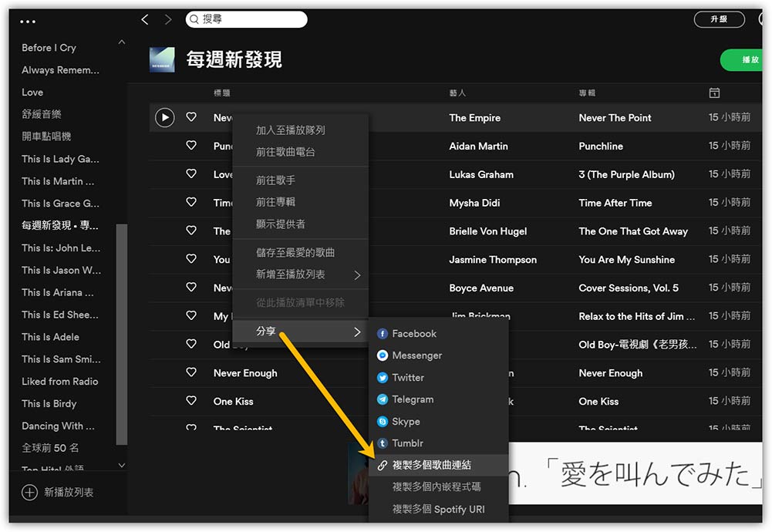772x532 pixels.
Task: Like the Lukas Graham track
Action: coord(191,173)
